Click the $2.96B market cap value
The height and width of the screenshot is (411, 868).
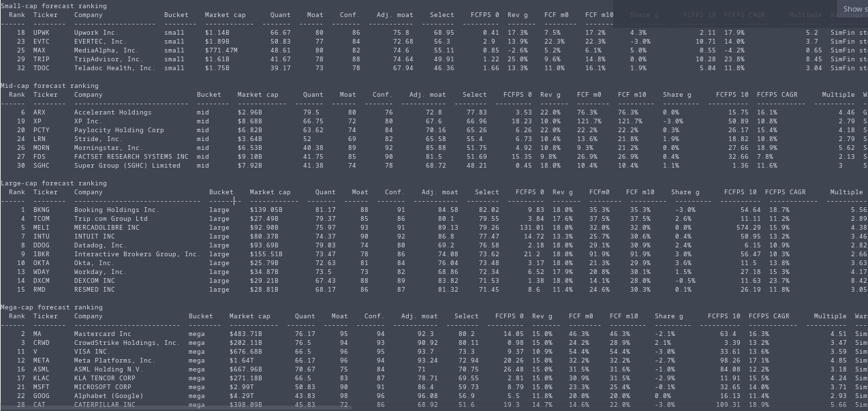click(250, 112)
